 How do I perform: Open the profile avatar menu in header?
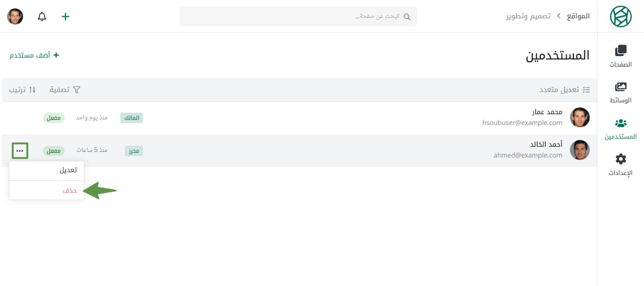click(x=15, y=16)
